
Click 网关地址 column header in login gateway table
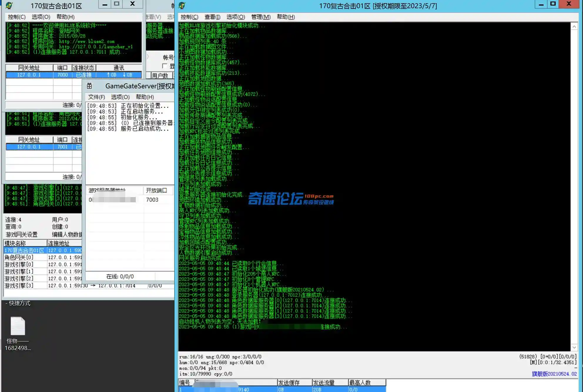click(29, 68)
